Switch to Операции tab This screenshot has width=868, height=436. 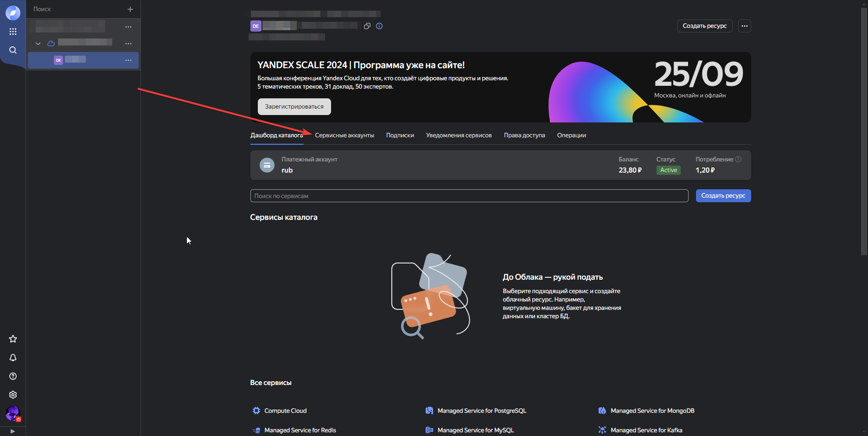point(572,135)
